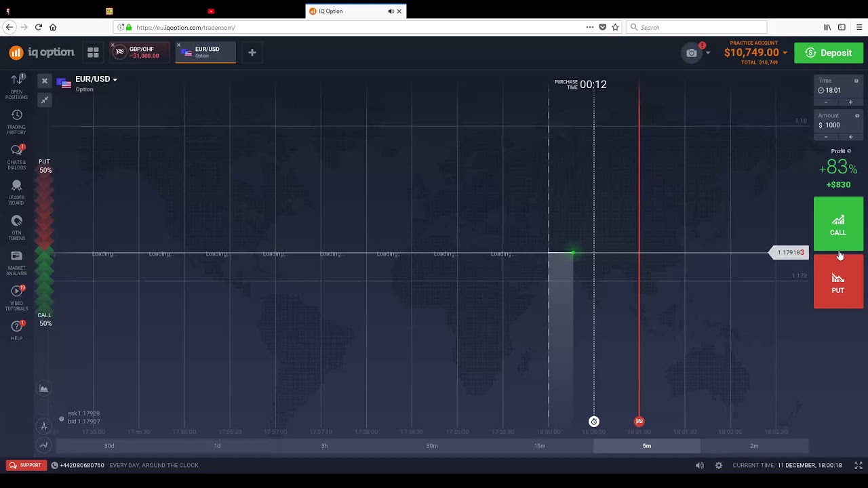This screenshot has width=868, height=488.
Task: Increase expiration time with plus
Action: [x=850, y=102]
